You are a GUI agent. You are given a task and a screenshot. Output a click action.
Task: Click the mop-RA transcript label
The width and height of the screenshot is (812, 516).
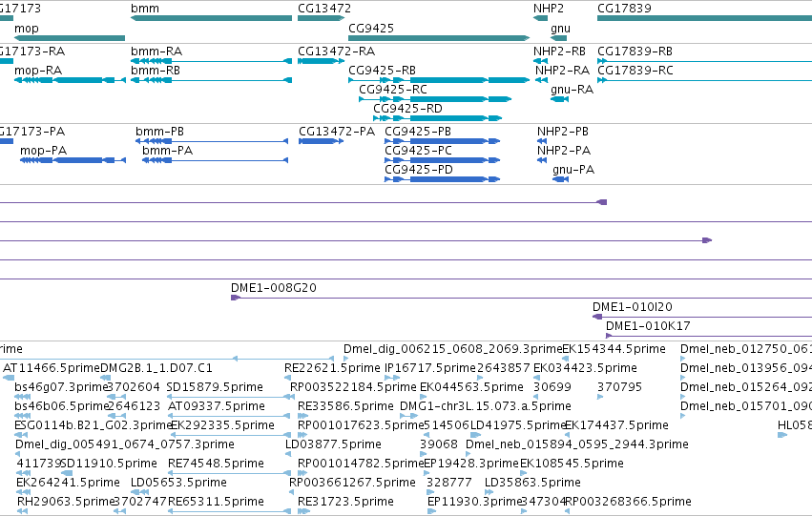point(38,71)
